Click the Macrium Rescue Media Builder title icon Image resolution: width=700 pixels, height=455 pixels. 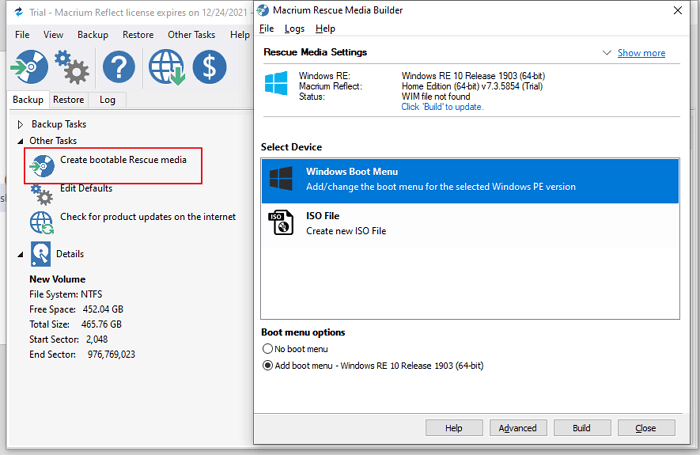[263, 10]
